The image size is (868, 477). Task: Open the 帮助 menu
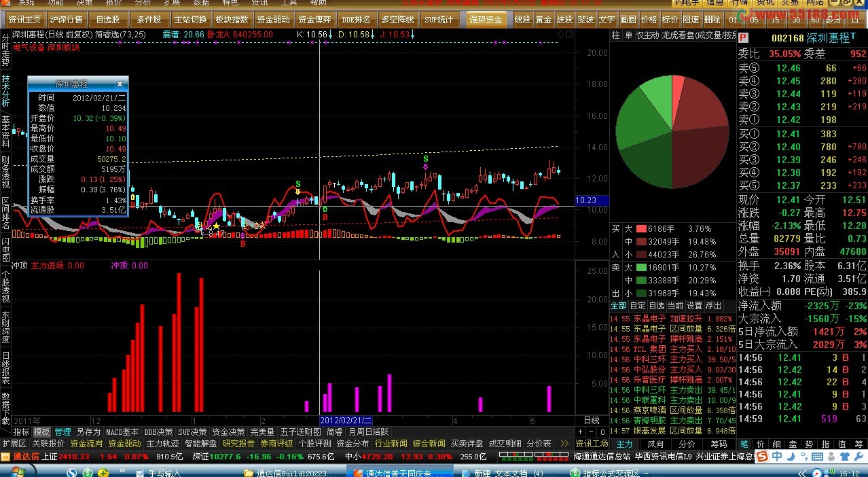[x=318, y=3]
